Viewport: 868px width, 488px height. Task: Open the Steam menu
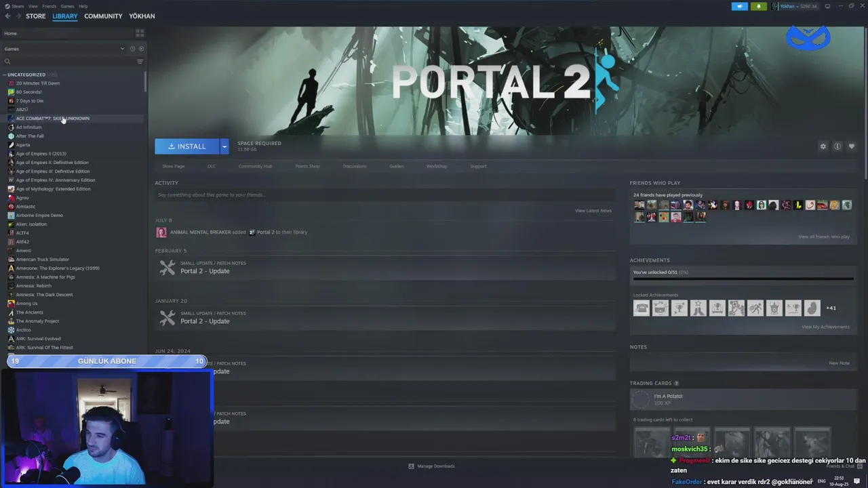click(x=17, y=6)
